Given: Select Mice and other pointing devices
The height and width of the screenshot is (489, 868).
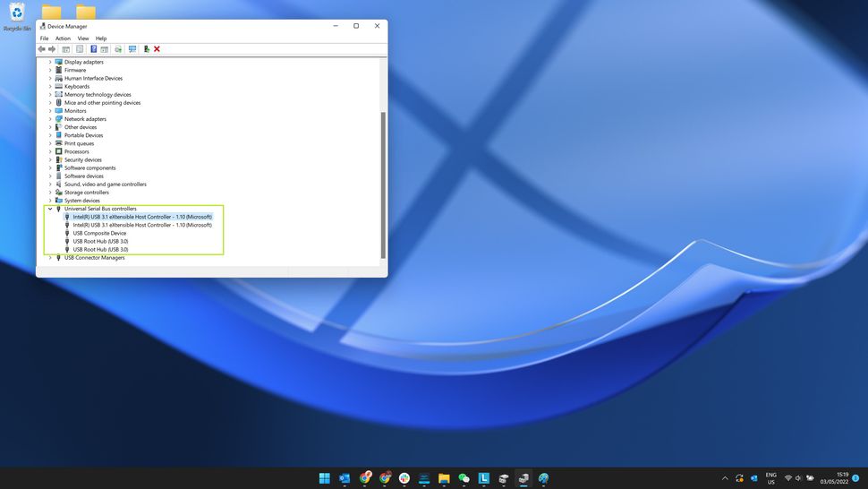Looking at the screenshot, I should (102, 103).
